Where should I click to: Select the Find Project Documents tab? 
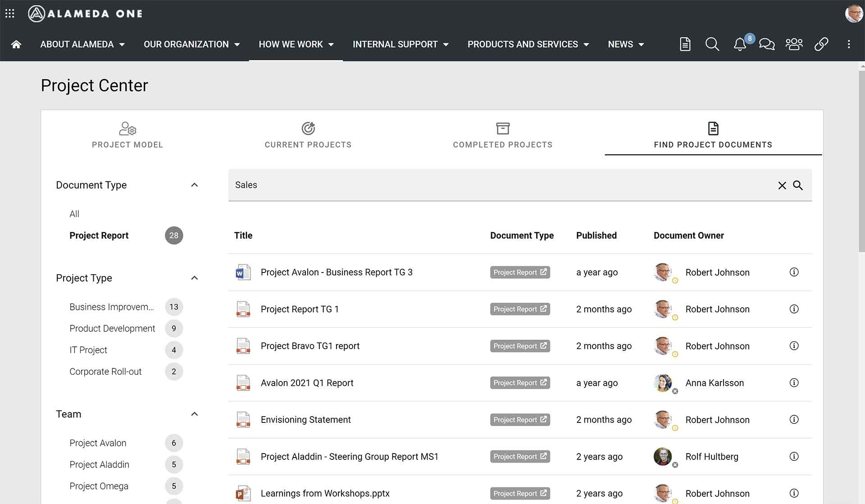(713, 135)
